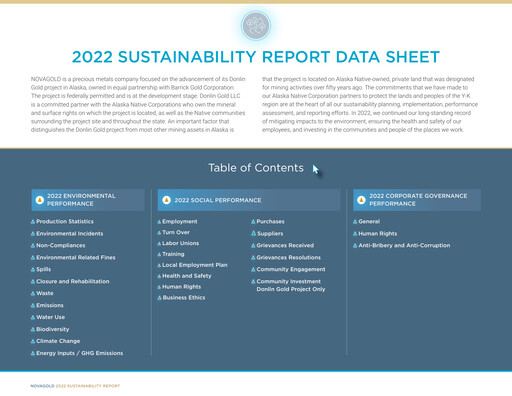Jump to Non-Compliances
Image resolution: width=512 pixels, height=396 pixels.
pyautogui.click(x=61, y=245)
